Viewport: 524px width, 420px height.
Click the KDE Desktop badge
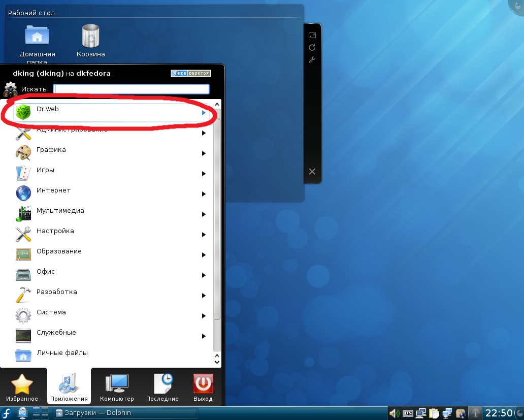tap(191, 73)
